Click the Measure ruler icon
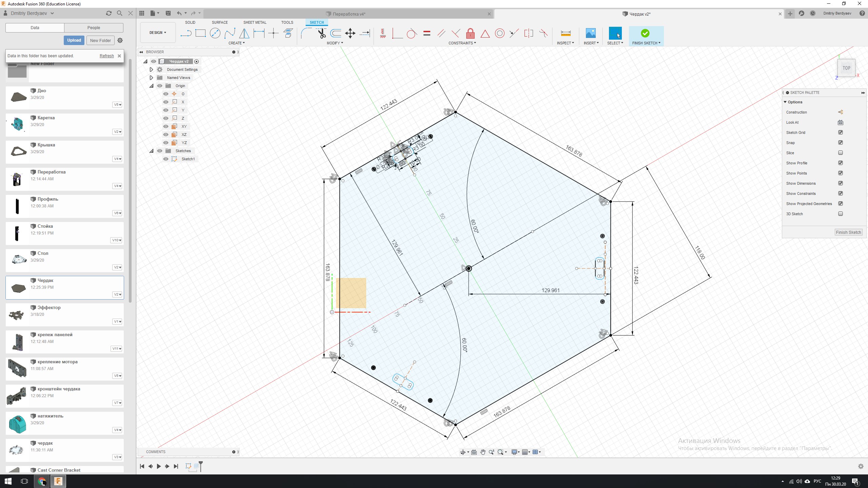Screen dimensions: 868x488 [566, 33]
